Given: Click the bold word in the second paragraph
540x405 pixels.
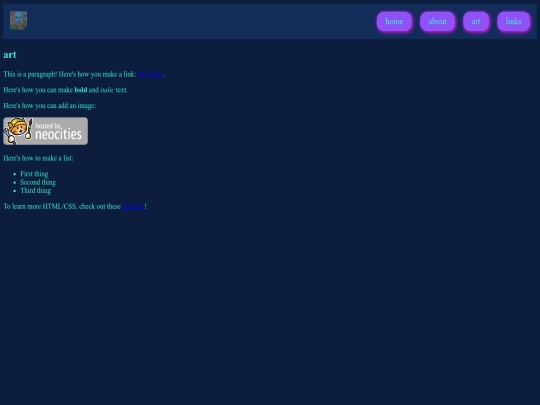Looking at the screenshot, I should coord(81,90).
